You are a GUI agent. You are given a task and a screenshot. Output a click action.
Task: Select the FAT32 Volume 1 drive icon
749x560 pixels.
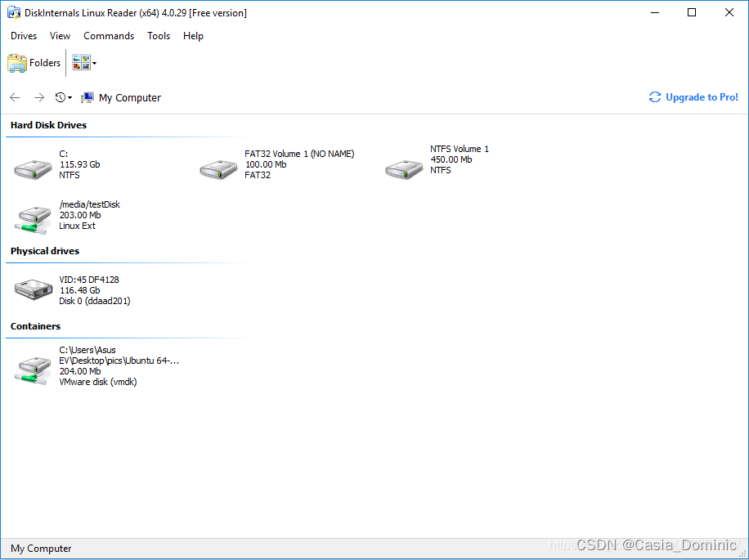218,169
